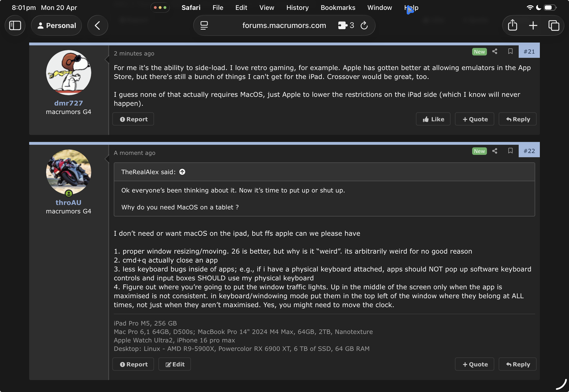Screen dimensions: 569x392
Task: Click the forums.macrumors.com address field
Action: click(284, 25)
